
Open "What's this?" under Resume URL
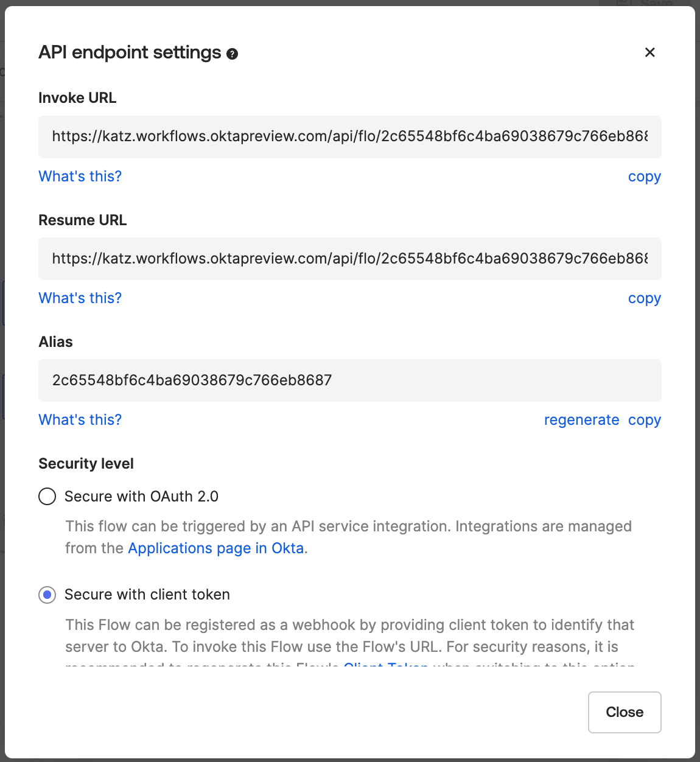click(x=80, y=298)
